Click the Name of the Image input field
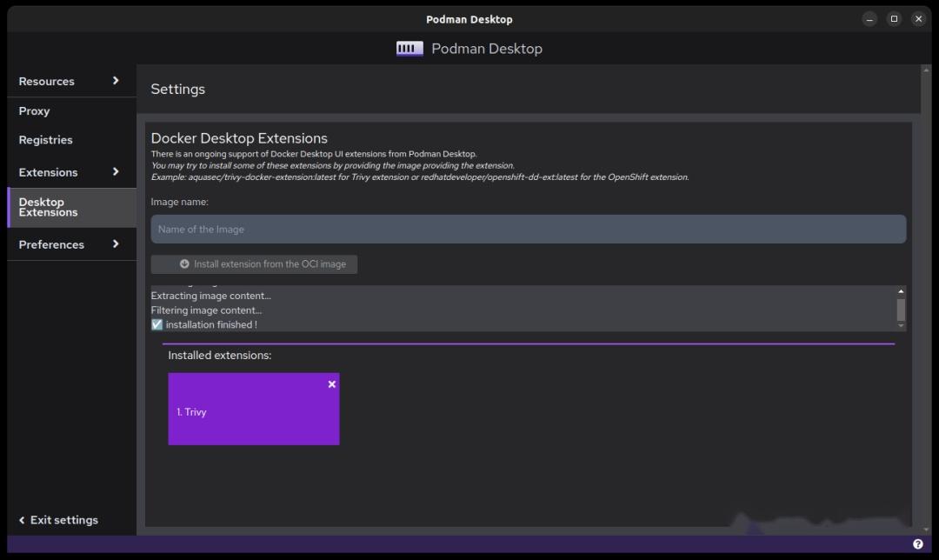 point(528,229)
